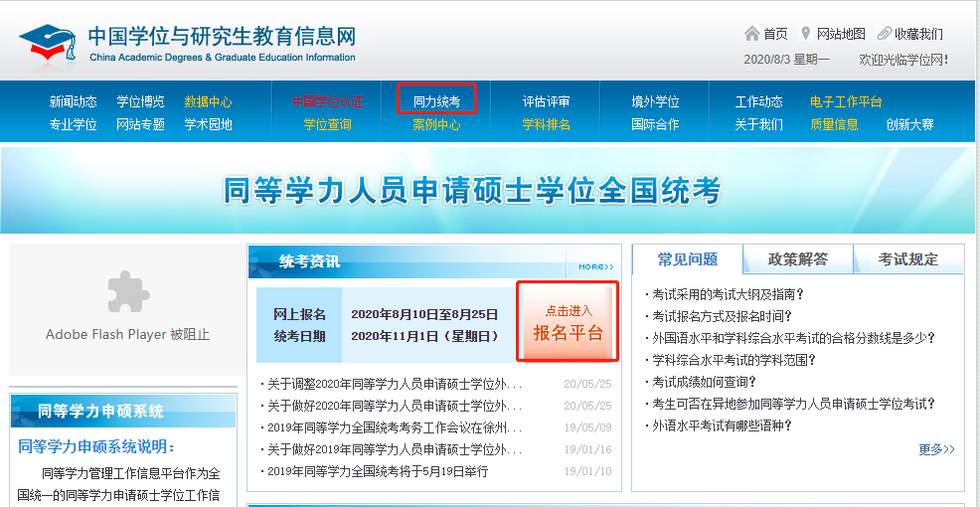Screen dimensions: 980x507
Task: Open news item 2019年同等学力全国统考将于5月19日举行
Action: click(378, 471)
